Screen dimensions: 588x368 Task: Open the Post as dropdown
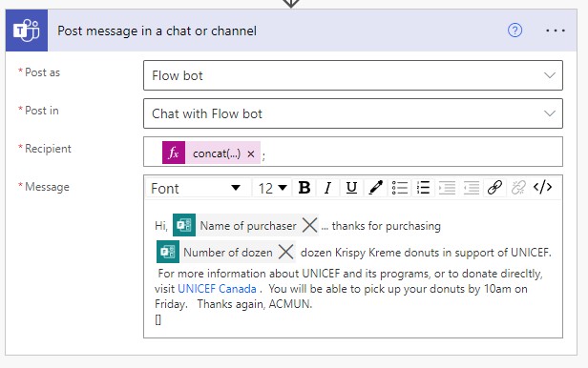point(353,75)
